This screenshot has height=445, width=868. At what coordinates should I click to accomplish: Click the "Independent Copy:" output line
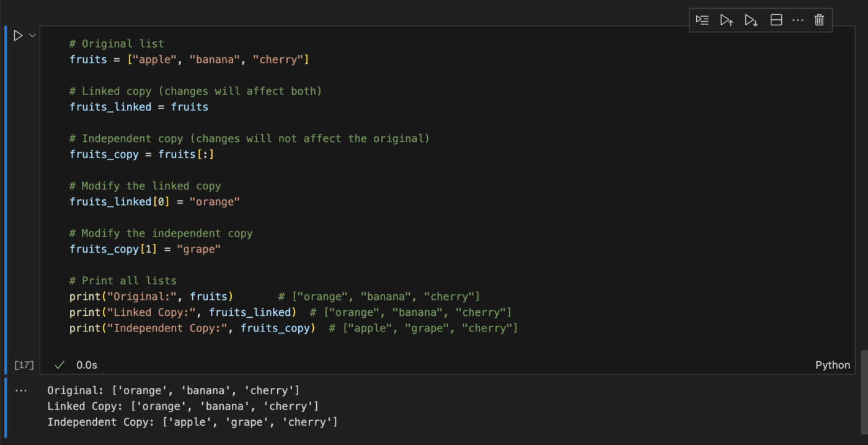pyautogui.click(x=192, y=422)
